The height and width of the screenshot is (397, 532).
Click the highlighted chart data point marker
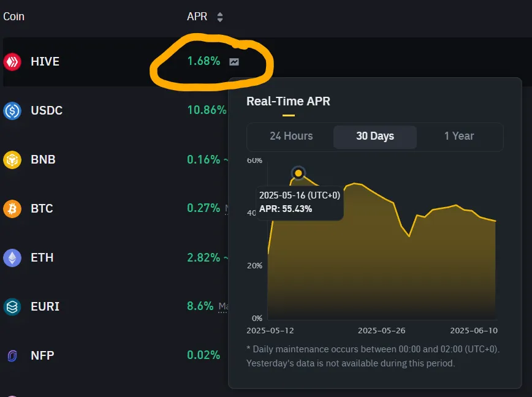pyautogui.click(x=298, y=173)
